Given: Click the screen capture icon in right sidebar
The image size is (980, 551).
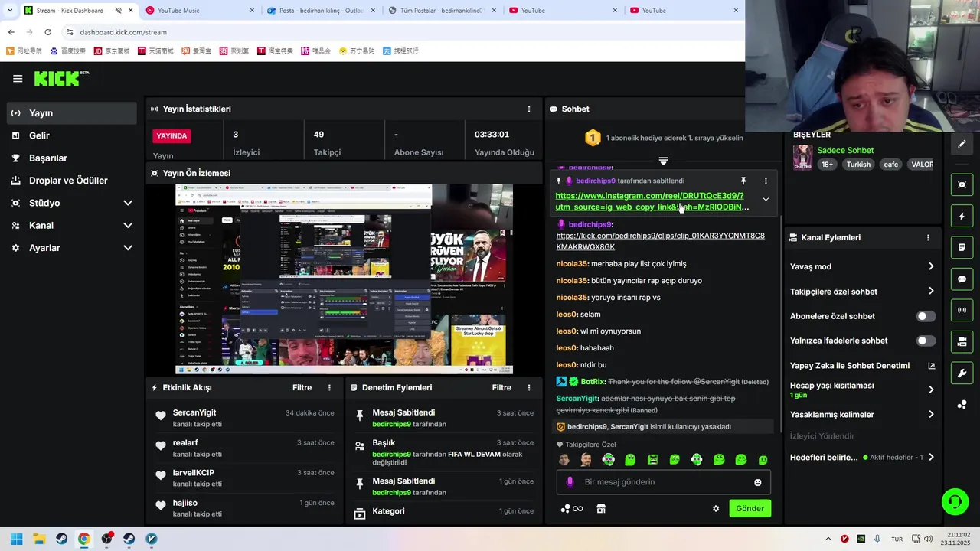Looking at the screenshot, I should click(962, 184).
